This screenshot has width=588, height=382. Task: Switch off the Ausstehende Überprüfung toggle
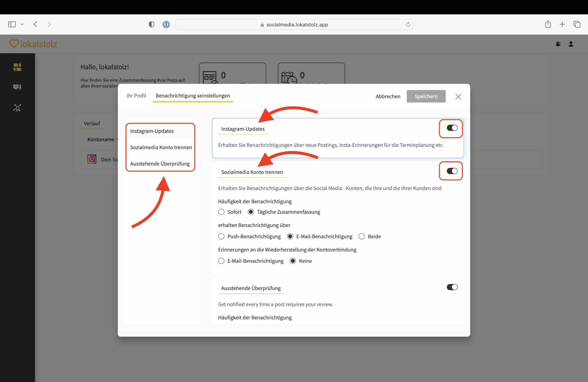point(452,287)
